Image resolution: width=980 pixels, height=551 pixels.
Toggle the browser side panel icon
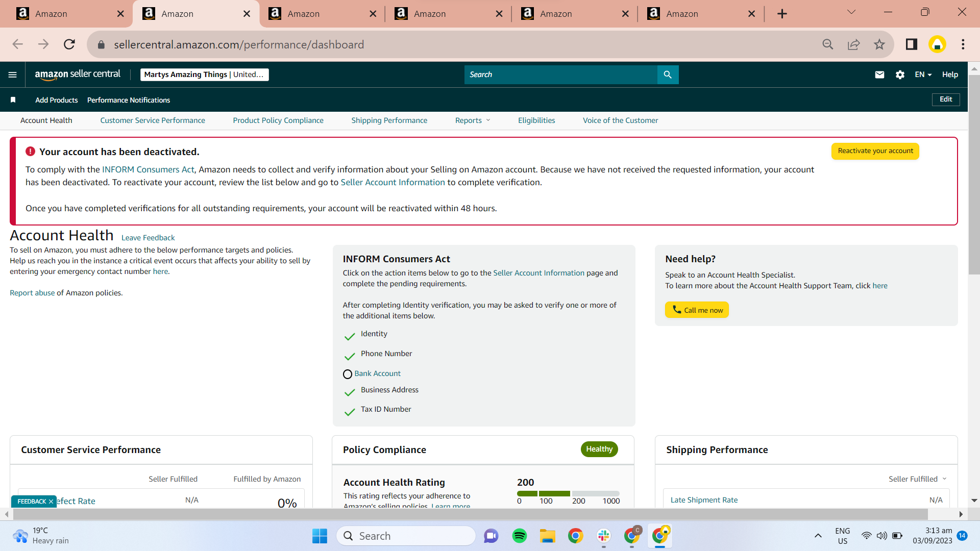(912, 44)
